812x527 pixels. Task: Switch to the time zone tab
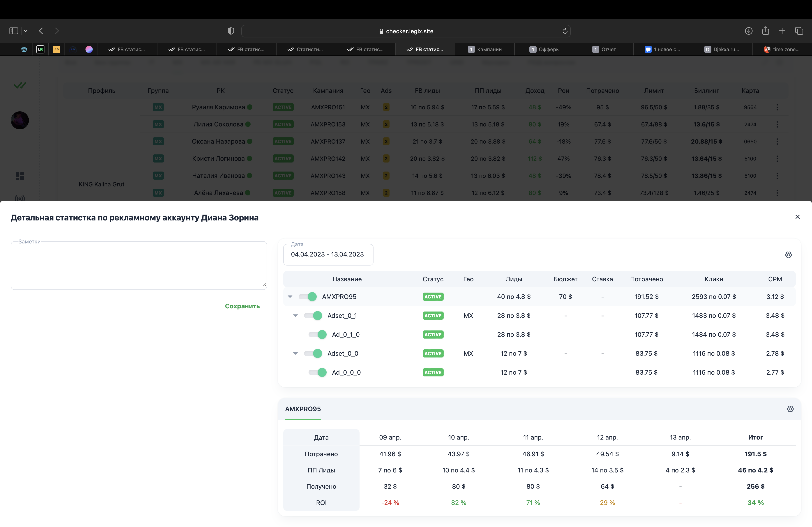coord(782,49)
